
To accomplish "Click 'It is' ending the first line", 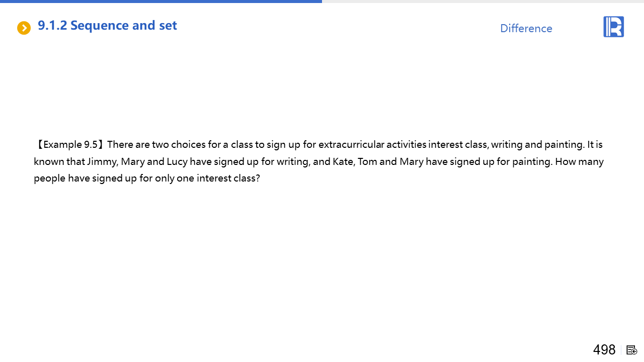I will (595, 145).
